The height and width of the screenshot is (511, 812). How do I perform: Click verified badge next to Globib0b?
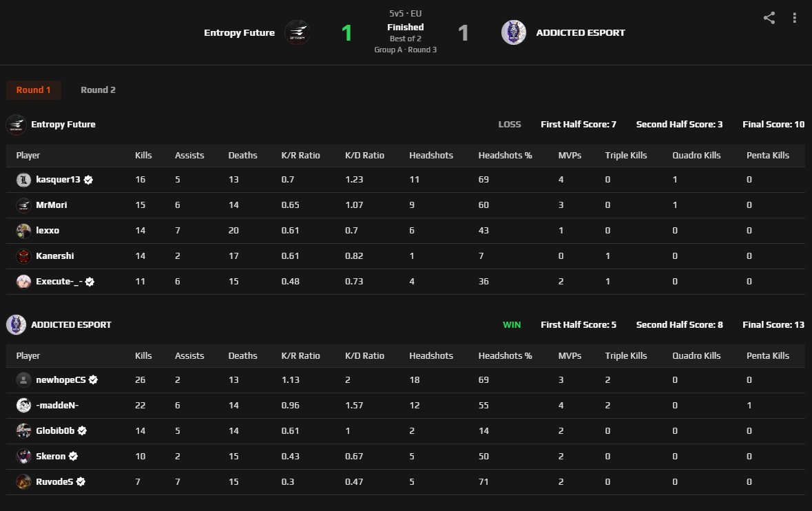click(82, 430)
